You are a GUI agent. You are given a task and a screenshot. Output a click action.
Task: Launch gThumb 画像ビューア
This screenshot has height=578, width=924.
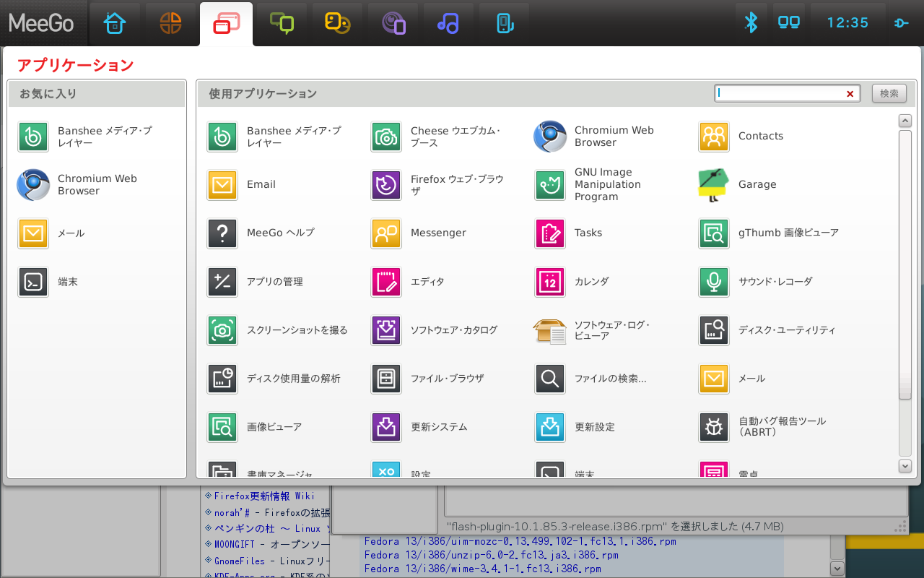770,233
